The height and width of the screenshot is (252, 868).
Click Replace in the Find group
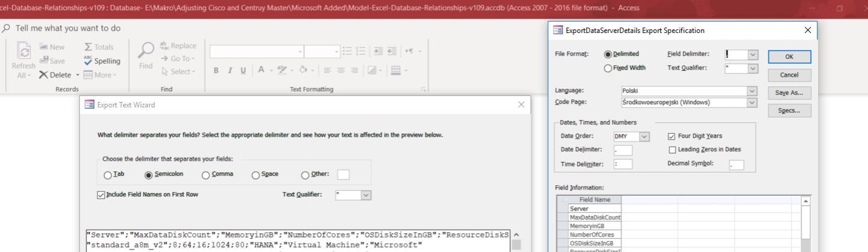click(x=178, y=46)
